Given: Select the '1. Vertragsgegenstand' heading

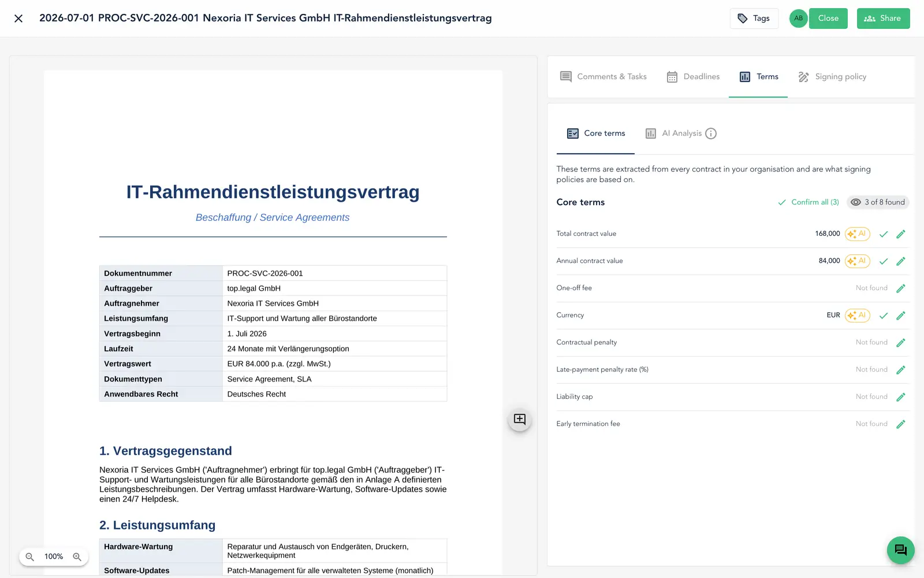Looking at the screenshot, I should 166,451.
